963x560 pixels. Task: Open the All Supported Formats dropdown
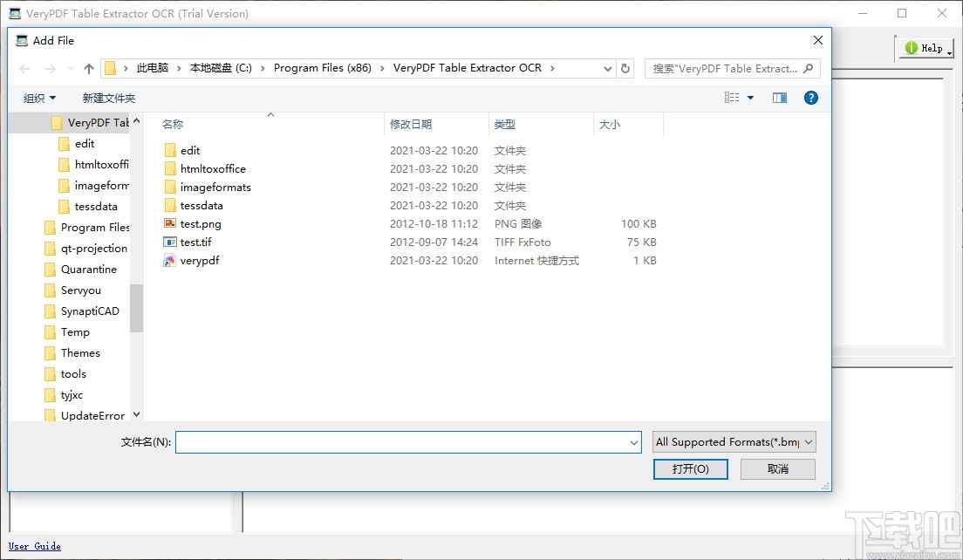tap(733, 441)
